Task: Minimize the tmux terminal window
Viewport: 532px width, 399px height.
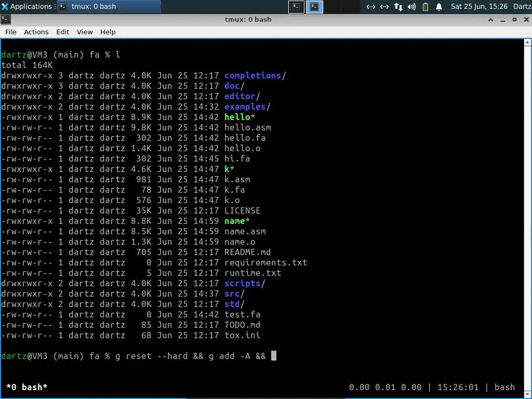Action: point(502,20)
